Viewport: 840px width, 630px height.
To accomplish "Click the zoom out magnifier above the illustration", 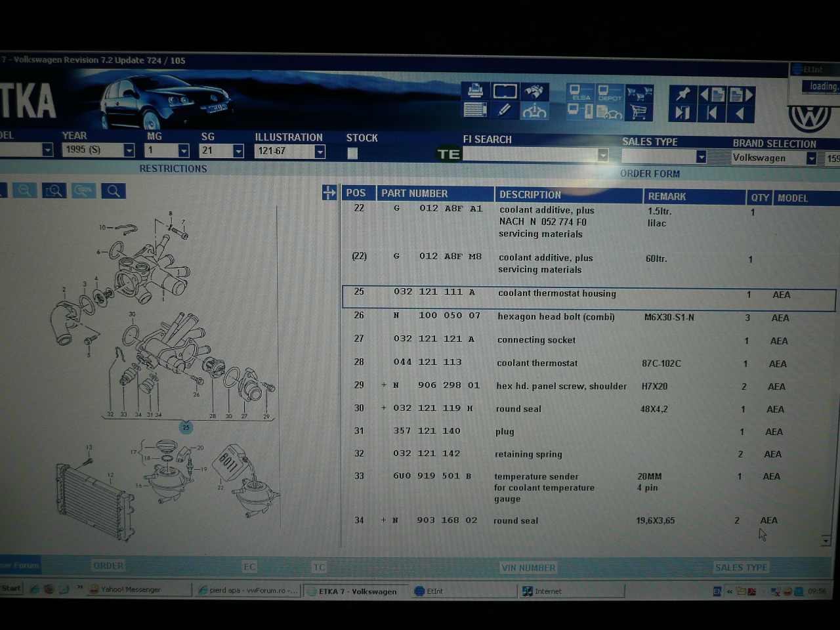I will click(x=25, y=190).
